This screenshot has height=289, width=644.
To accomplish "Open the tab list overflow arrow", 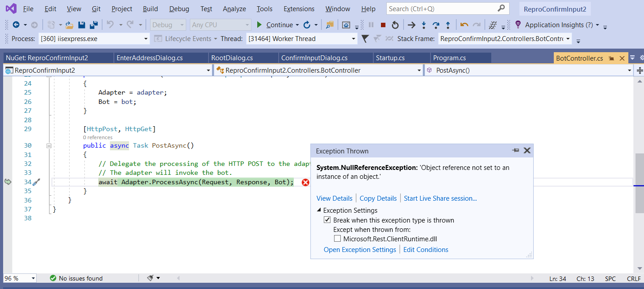I will click(x=632, y=58).
